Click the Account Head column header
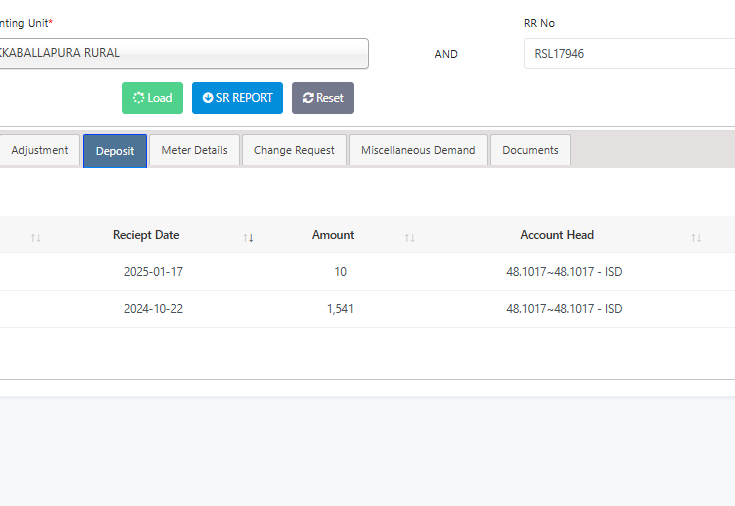The image size is (735, 506). tap(557, 235)
